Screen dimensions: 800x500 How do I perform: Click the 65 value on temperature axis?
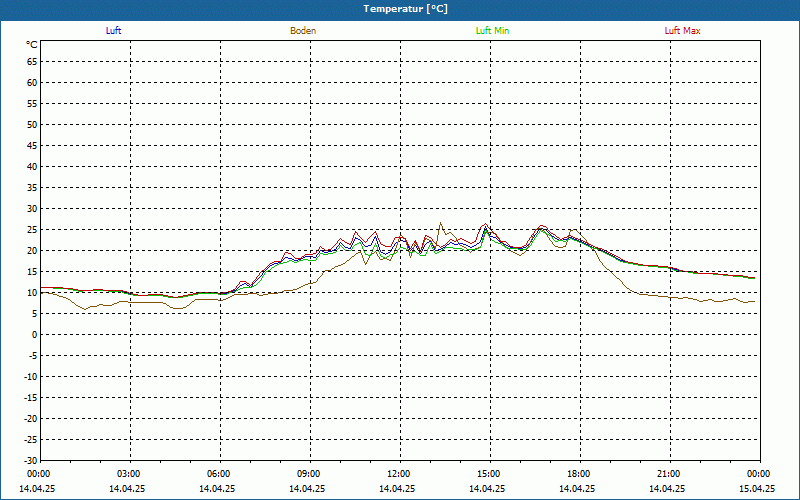(x=32, y=62)
